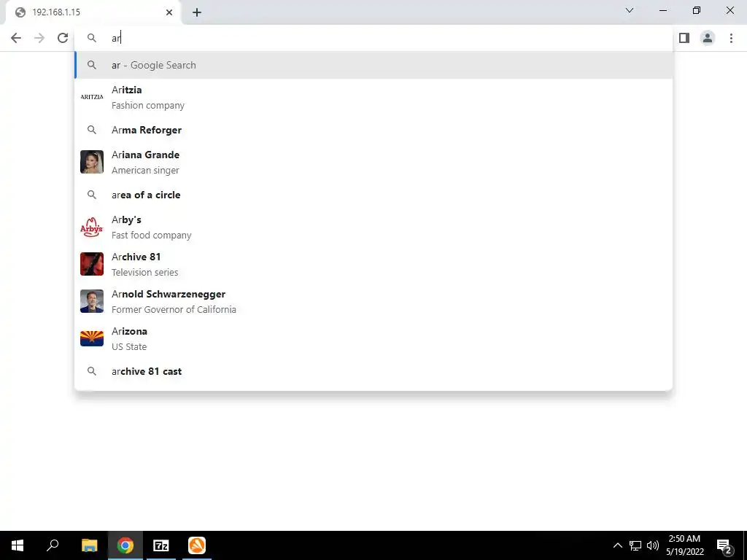
Task: Click the network status tray icon
Action: (x=635, y=545)
